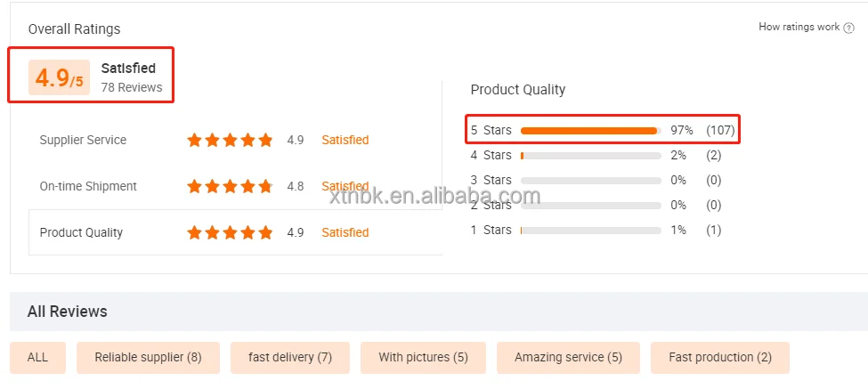
Task: Filter reviews by Amazing service (5)
Action: (568, 357)
